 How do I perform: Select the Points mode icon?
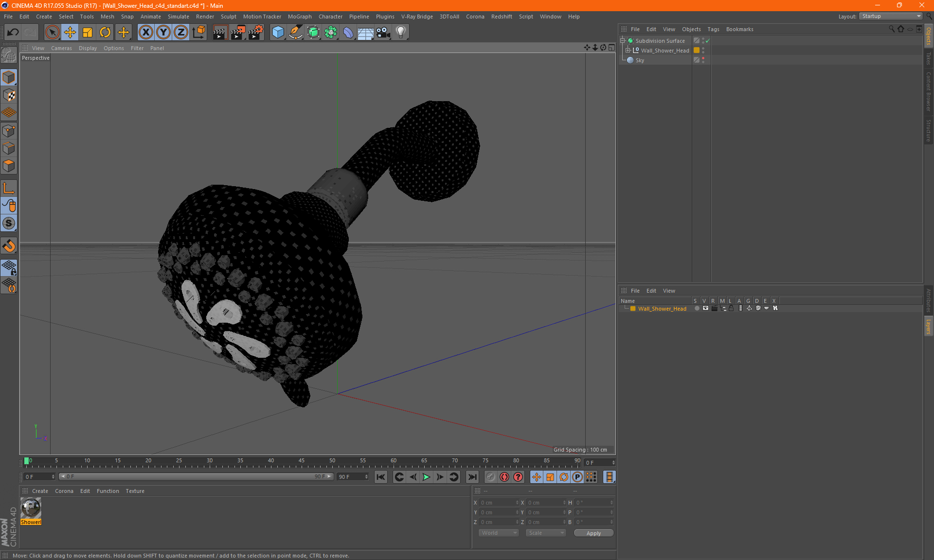[9, 131]
